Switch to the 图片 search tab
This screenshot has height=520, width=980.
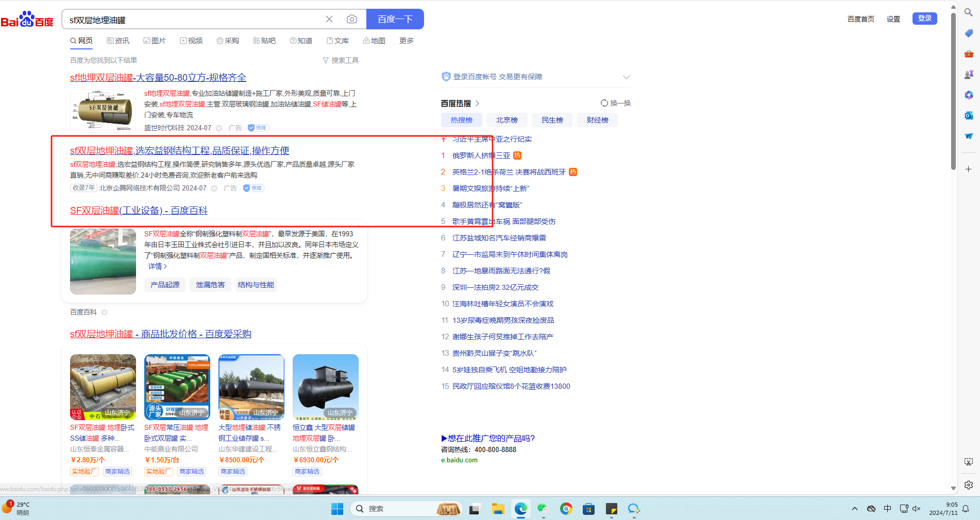pyautogui.click(x=155, y=41)
